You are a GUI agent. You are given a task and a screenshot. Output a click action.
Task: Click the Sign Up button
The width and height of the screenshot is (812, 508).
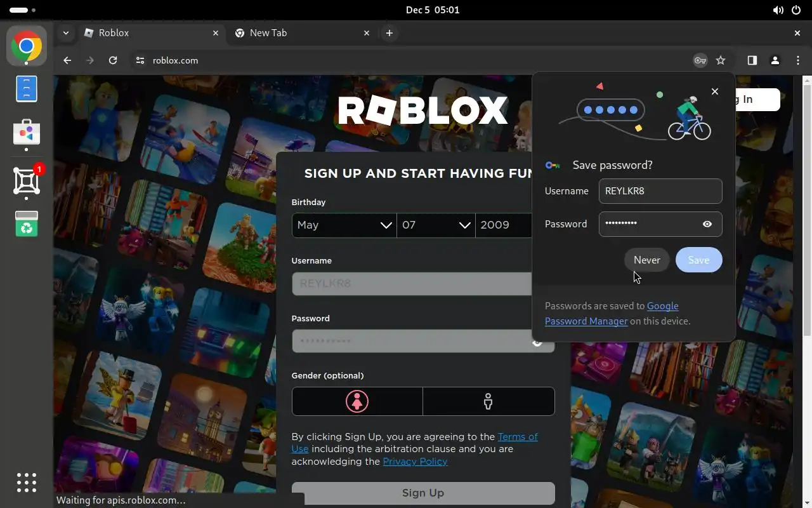pos(423,493)
